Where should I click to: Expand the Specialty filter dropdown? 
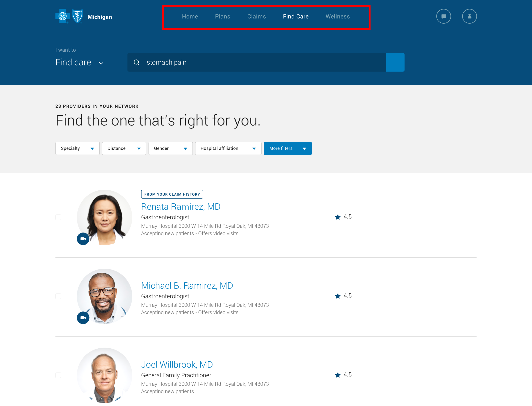pos(77,148)
